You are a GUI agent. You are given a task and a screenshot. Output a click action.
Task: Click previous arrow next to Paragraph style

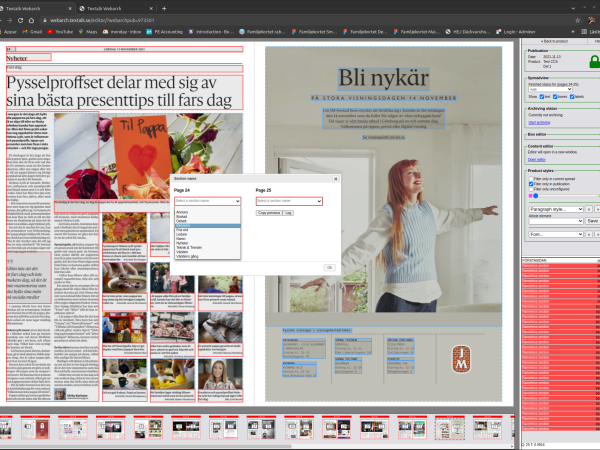(589, 209)
